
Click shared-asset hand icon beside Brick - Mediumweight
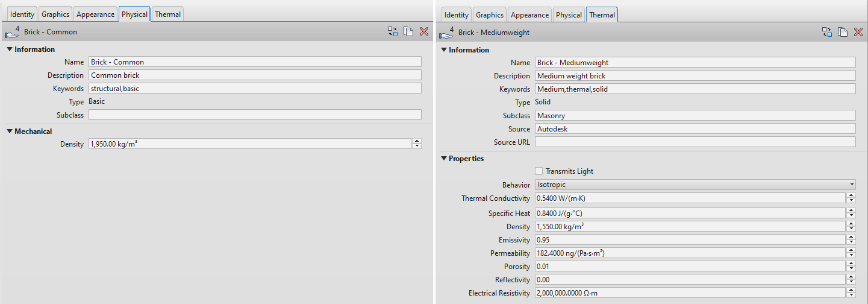446,32
